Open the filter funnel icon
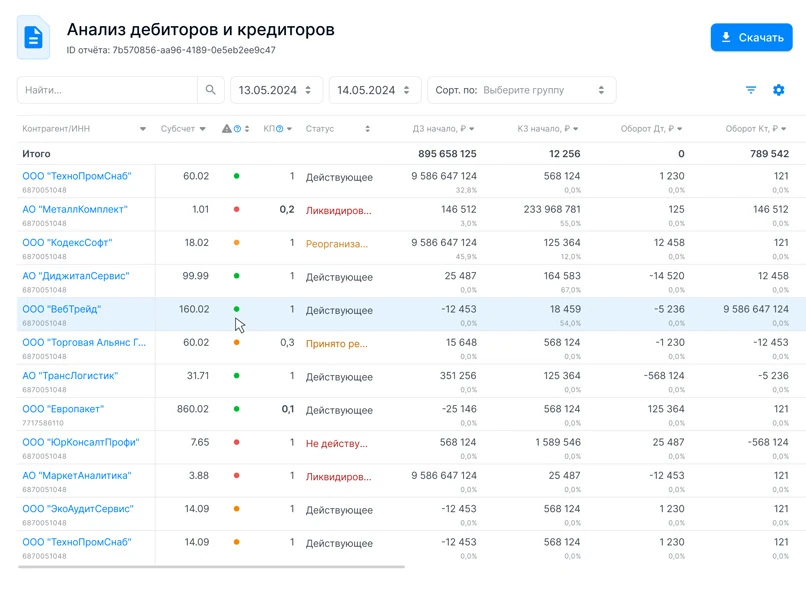 [751, 89]
